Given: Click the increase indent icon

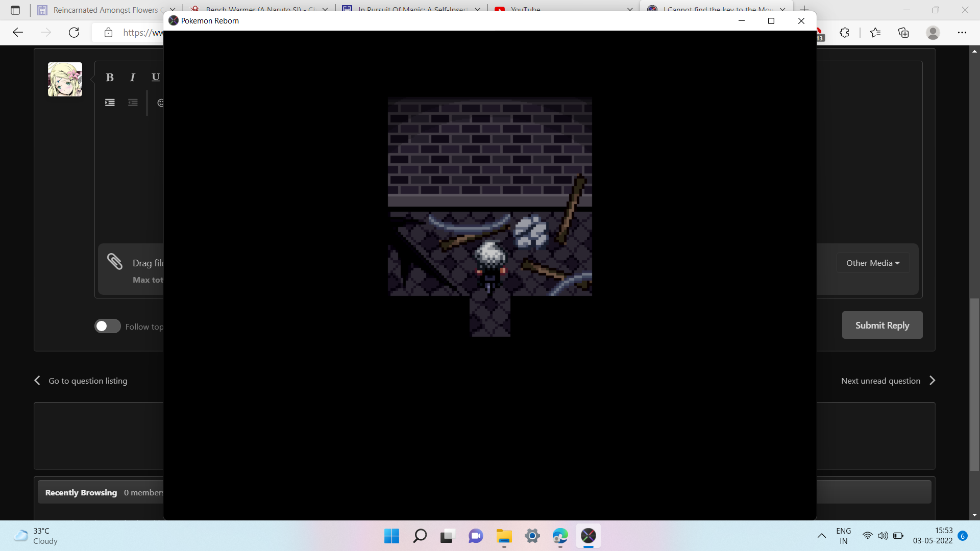Looking at the screenshot, I should point(110,103).
